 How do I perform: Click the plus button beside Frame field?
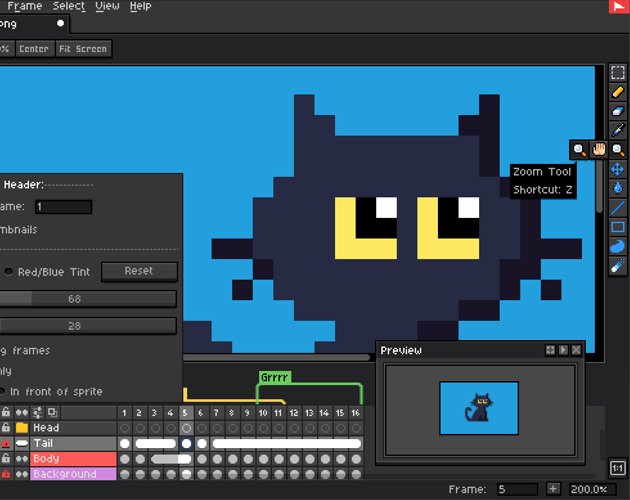[x=553, y=489]
